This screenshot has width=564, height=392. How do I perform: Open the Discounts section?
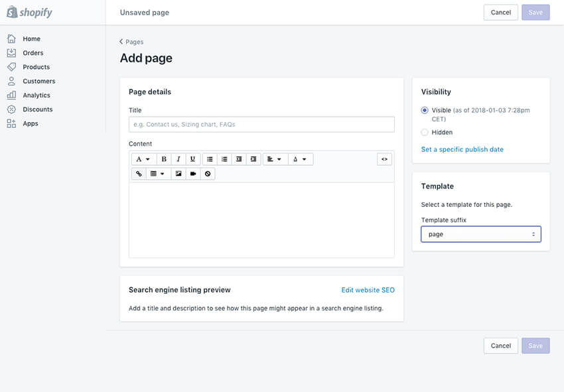pos(36,109)
